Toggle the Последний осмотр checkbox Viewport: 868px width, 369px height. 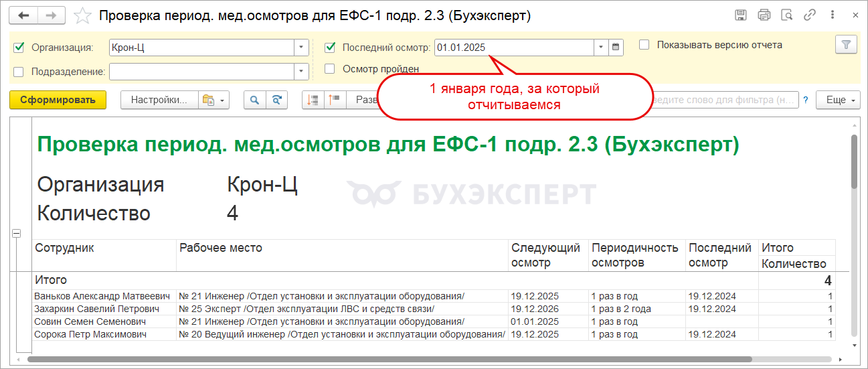click(x=330, y=47)
